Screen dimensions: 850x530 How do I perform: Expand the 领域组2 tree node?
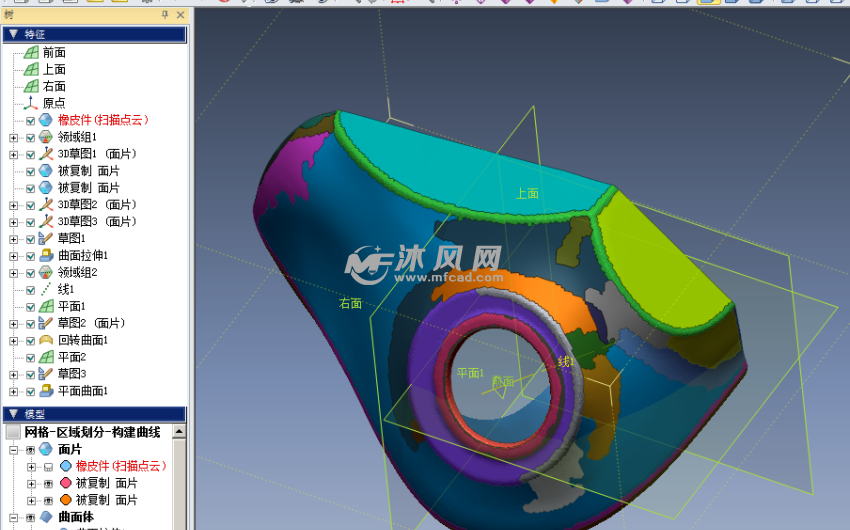[13, 273]
